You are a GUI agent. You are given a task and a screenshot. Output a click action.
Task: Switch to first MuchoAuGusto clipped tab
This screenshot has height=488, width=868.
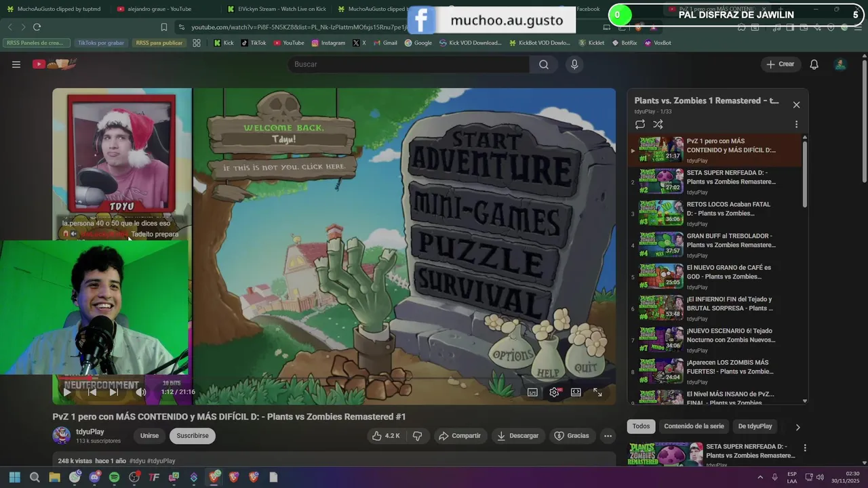point(53,9)
